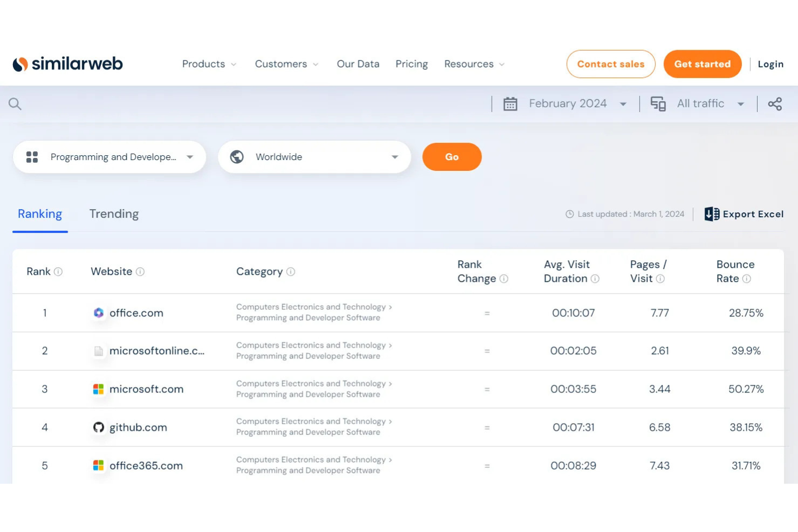This screenshot has height=532, width=798.
Task: Click Programming and Developer Software in office365.com row
Action: pos(308,471)
